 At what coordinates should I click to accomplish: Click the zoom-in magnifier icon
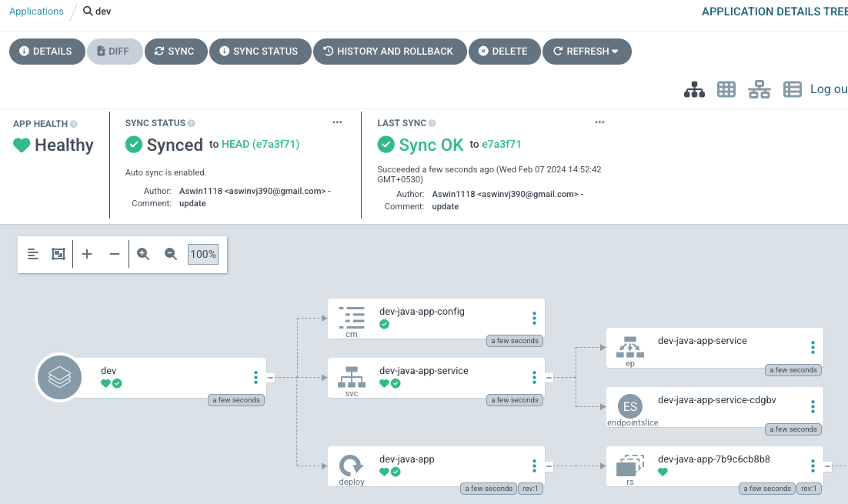pyautogui.click(x=142, y=253)
